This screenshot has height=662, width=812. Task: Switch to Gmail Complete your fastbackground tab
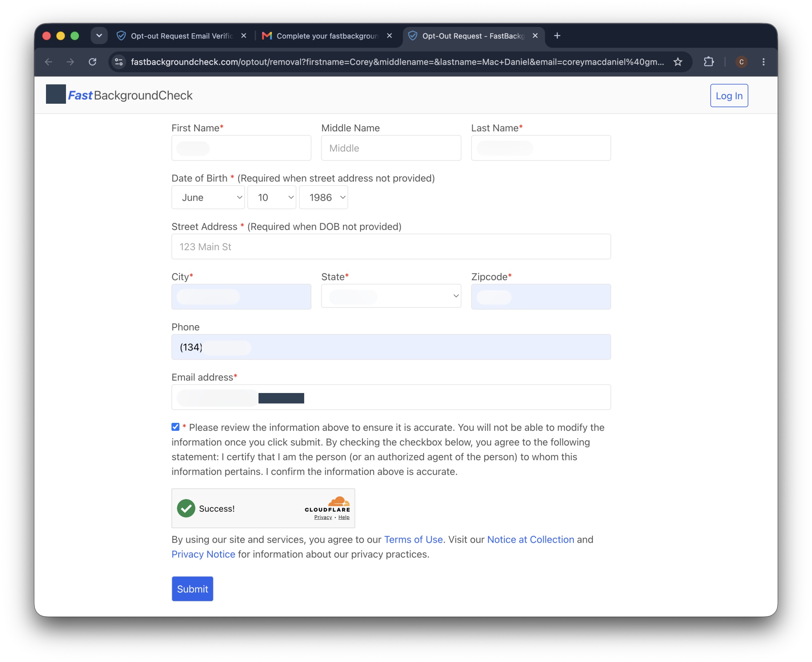tap(327, 36)
